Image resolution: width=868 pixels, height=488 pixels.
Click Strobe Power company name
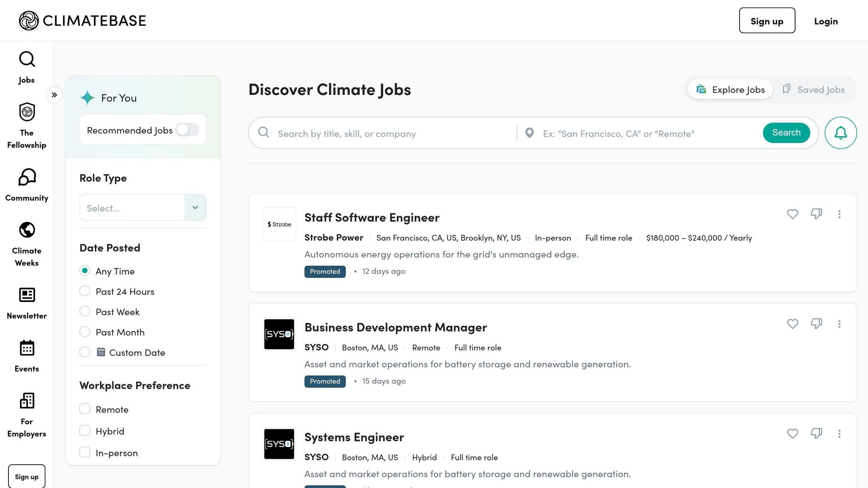(334, 237)
